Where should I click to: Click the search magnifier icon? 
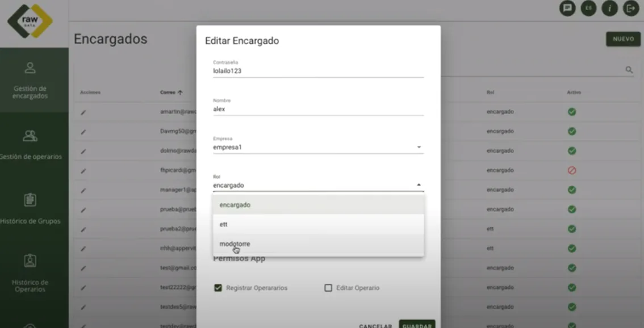click(629, 70)
